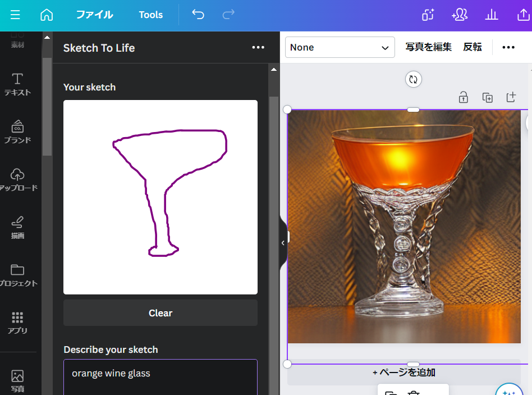Click 反転 flip button
Image resolution: width=532 pixels, height=395 pixels.
pos(473,47)
